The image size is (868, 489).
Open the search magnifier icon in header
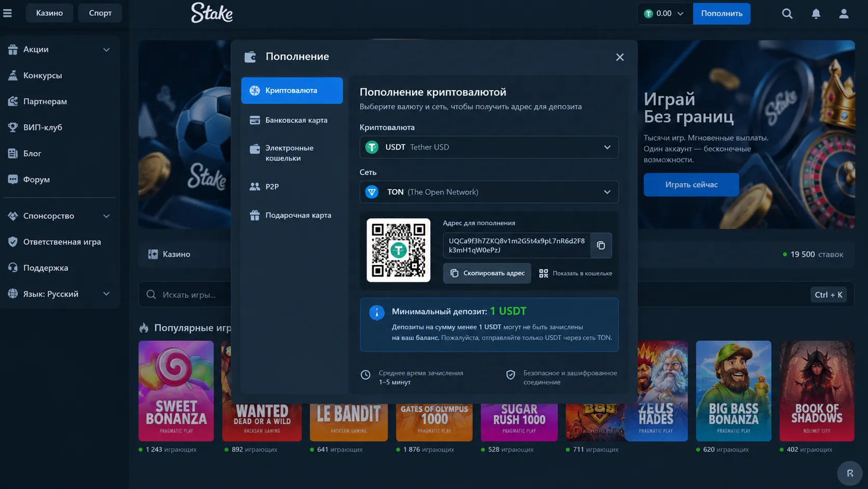pos(787,14)
